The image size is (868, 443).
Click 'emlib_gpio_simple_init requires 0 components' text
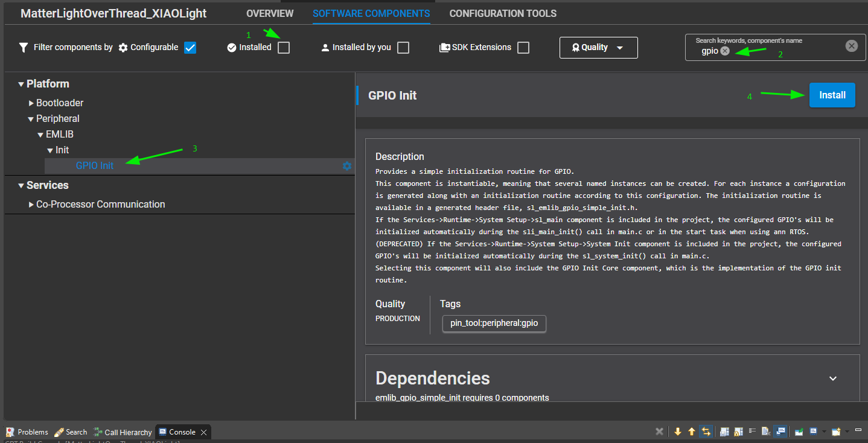point(462,398)
